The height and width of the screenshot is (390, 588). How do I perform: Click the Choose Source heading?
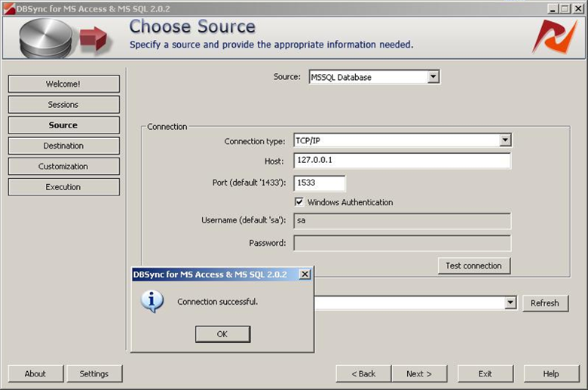coord(192,26)
